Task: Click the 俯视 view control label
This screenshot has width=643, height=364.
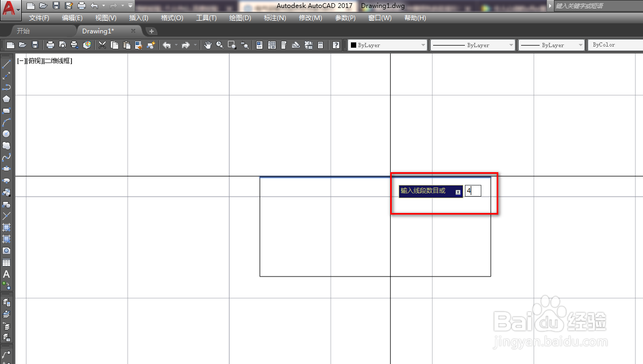Action: click(34, 61)
